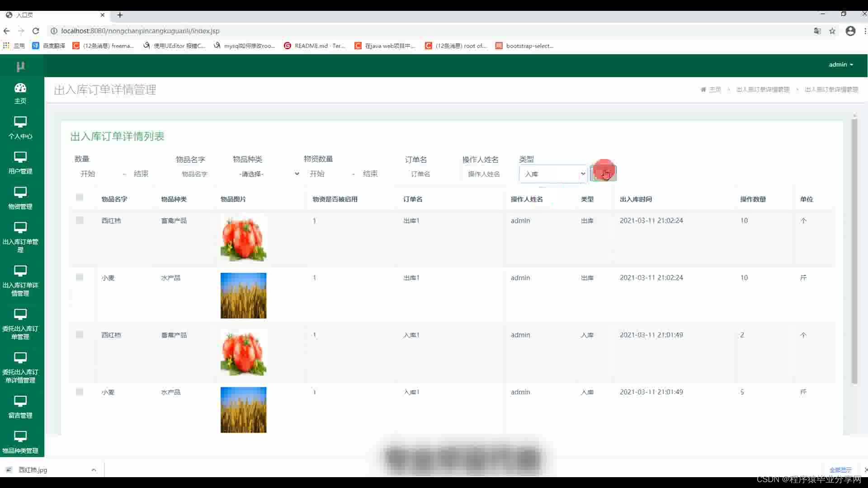868x488 pixels.
Task: Open 留言管理 sidebar icon
Action: [x=20, y=401]
